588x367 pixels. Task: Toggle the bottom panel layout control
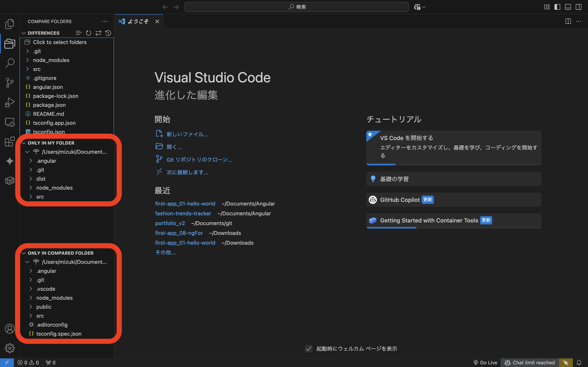(x=568, y=7)
